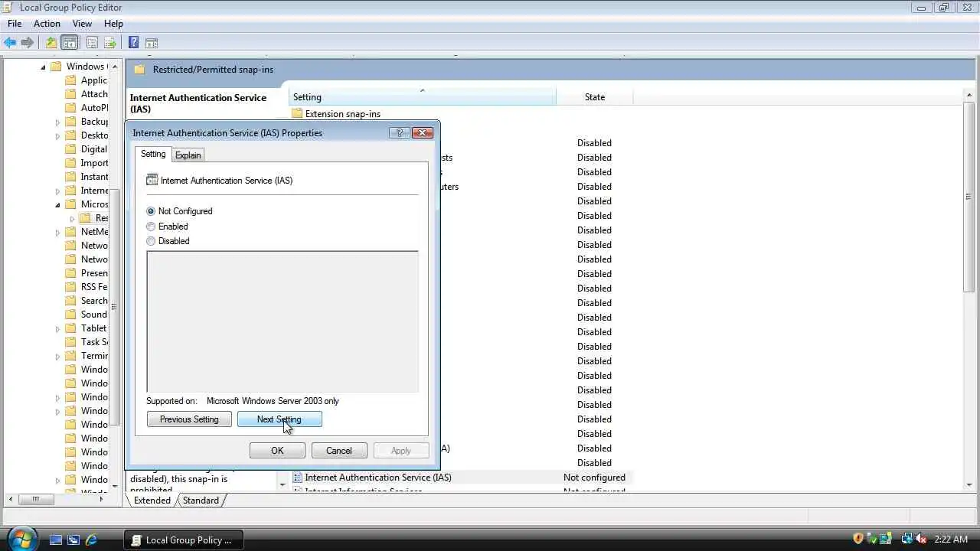Click the help question mark button on the dialog title bar
The height and width of the screenshot is (551, 980).
point(399,132)
